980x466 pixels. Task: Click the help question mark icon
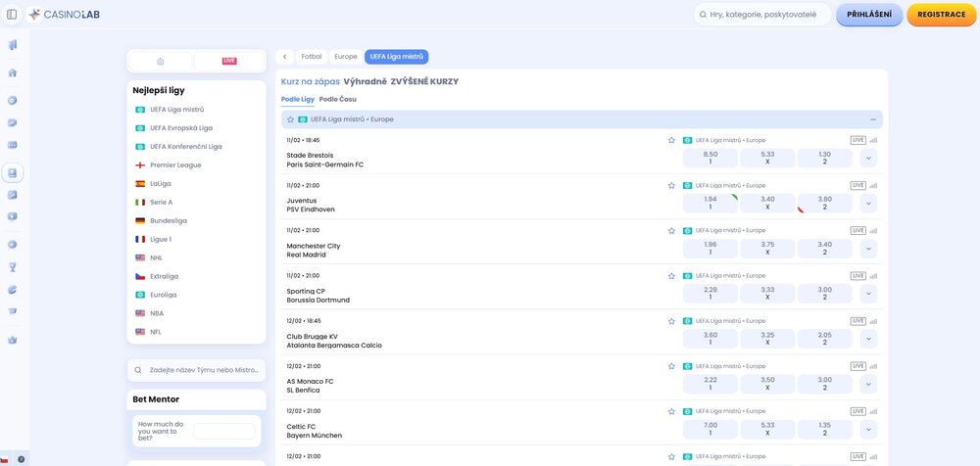[x=22, y=459]
